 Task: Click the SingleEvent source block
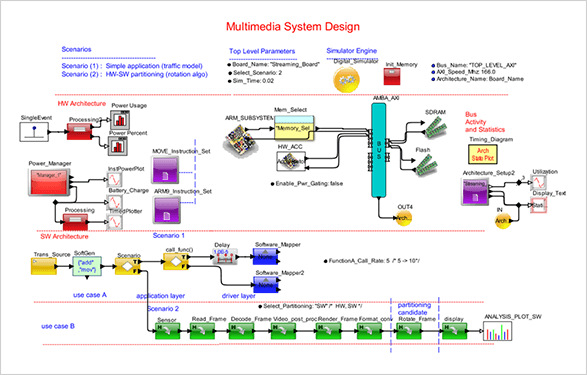(34, 132)
